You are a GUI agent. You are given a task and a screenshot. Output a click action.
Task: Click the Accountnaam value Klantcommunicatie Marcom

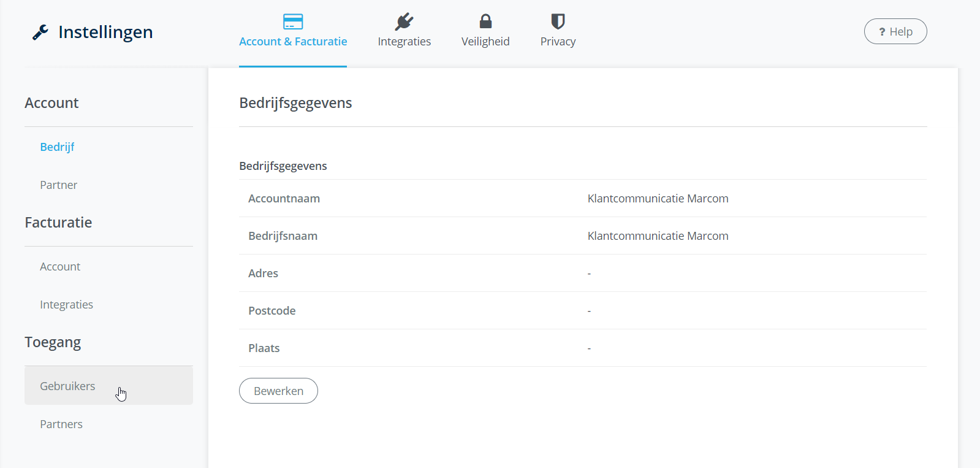click(658, 199)
